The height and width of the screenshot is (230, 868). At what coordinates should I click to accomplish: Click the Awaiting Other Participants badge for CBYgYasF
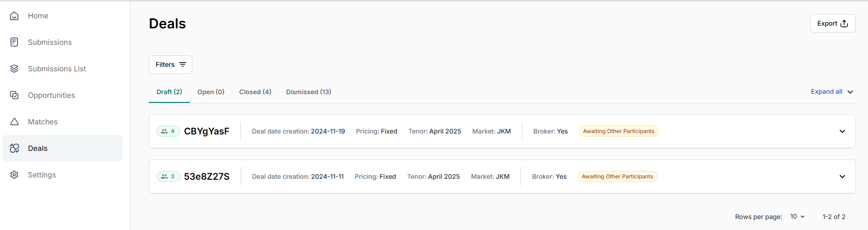618,131
